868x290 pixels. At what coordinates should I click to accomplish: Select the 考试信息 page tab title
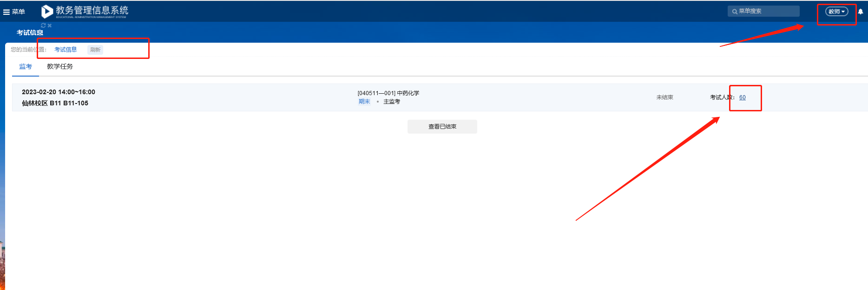(30, 32)
